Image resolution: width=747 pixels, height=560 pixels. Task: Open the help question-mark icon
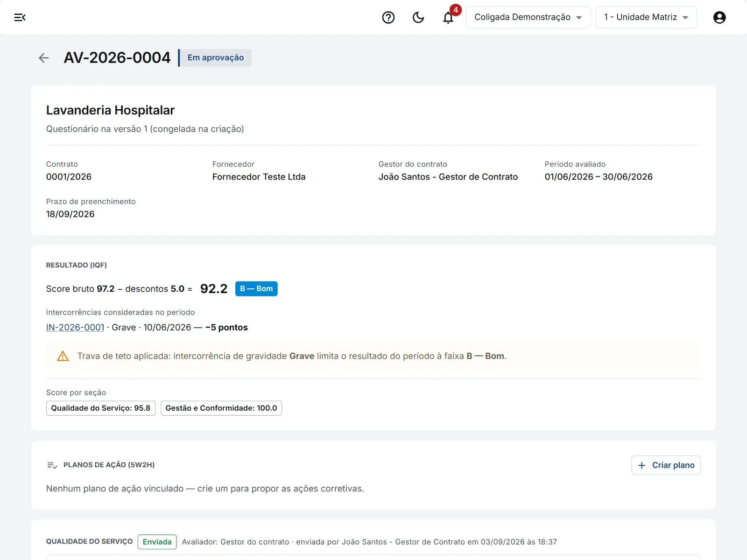(388, 17)
